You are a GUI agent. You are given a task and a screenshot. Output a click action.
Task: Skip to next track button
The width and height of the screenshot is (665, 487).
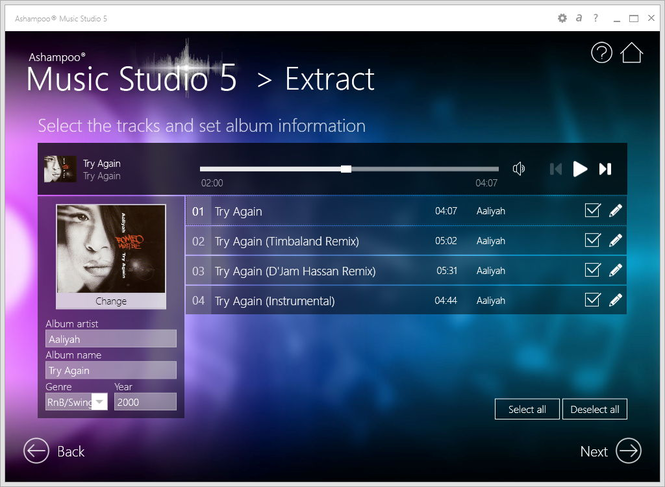point(605,169)
